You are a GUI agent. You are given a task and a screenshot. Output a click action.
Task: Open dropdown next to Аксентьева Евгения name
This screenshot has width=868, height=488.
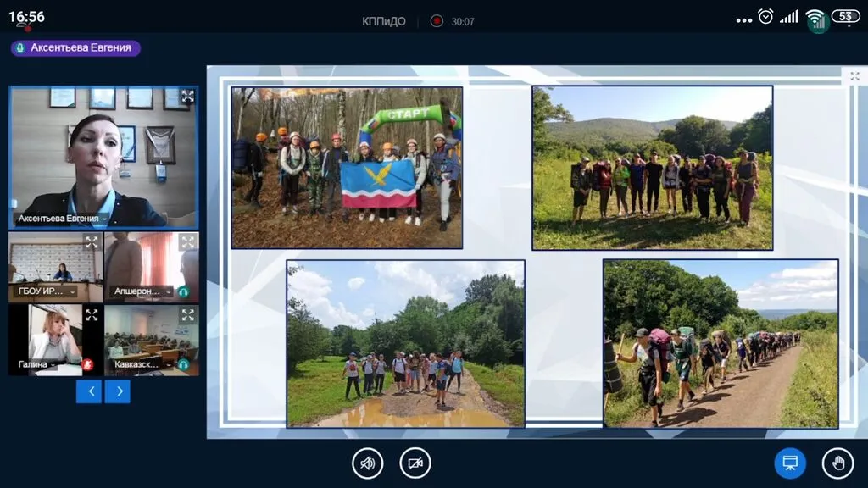pyautogui.click(x=105, y=219)
